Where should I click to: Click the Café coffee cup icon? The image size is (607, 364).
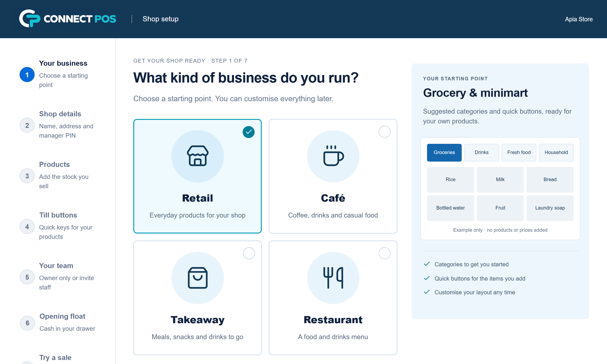tap(333, 156)
